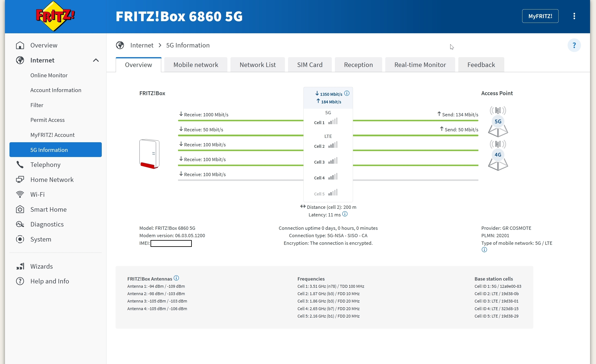Click the Internet breadcrumb link
This screenshot has width=596, height=364.
point(142,45)
